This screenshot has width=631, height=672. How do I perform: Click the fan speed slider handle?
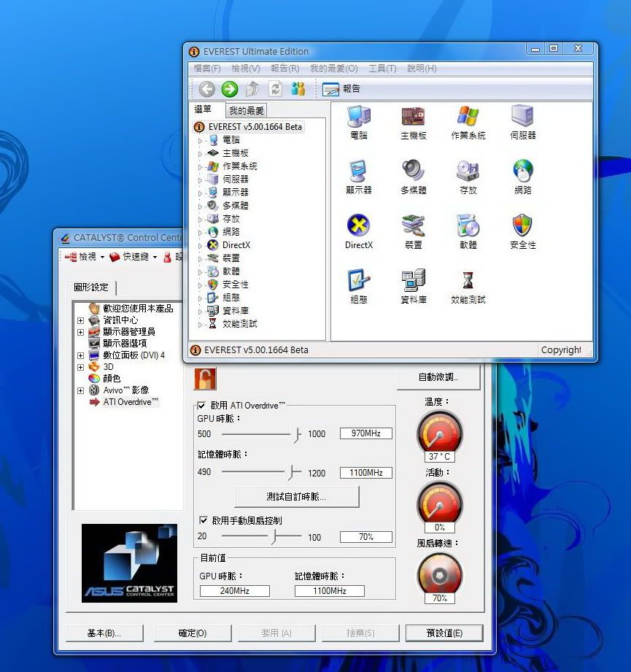click(x=274, y=536)
